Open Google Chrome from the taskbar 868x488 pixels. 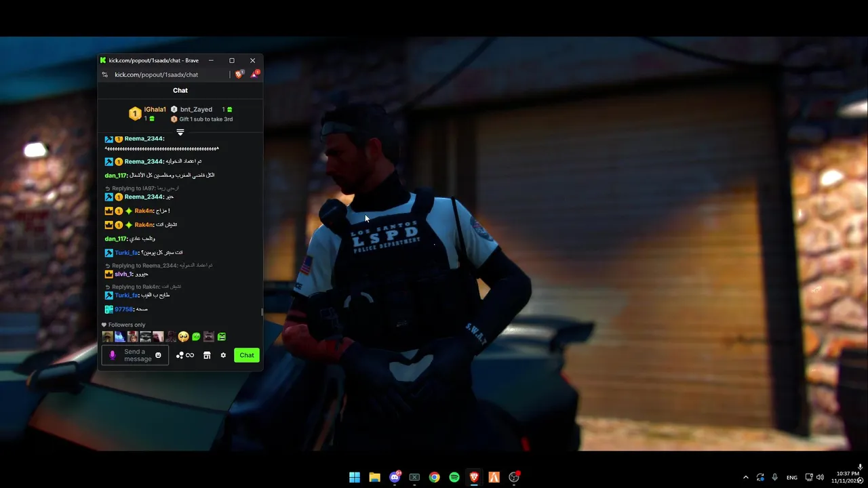tap(435, 477)
